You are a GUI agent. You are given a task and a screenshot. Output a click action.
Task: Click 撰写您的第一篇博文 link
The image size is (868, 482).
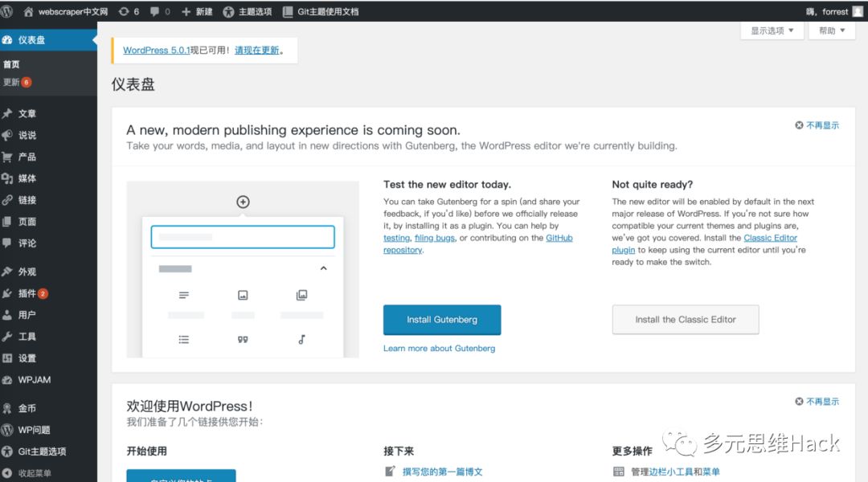442,472
